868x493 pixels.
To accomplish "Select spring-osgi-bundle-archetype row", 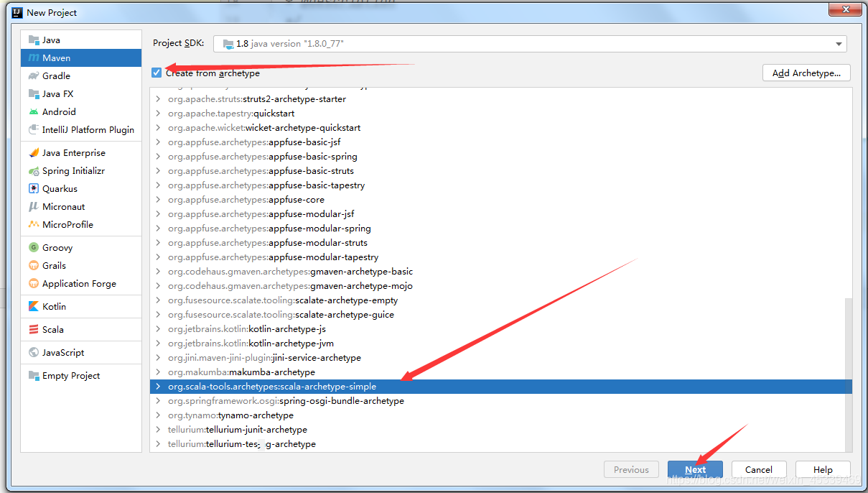I will click(501, 401).
